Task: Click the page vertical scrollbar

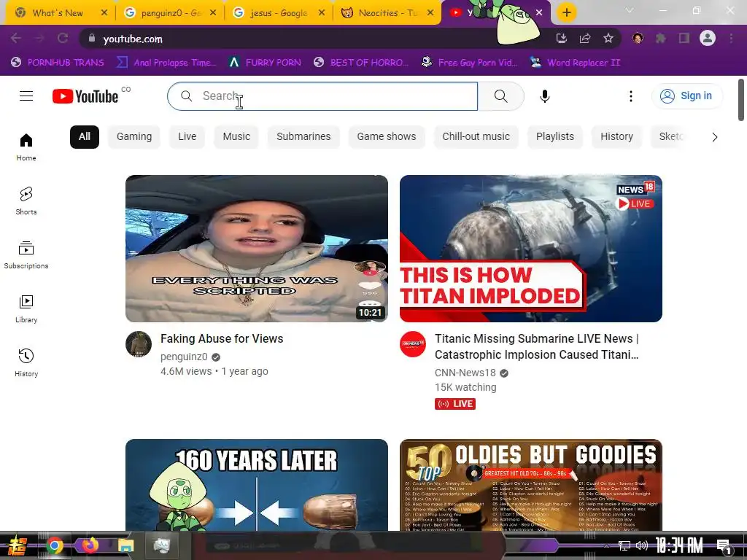Action: click(741, 100)
